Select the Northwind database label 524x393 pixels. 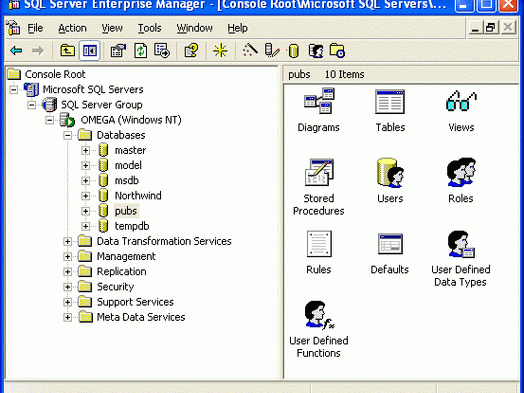coord(138,195)
